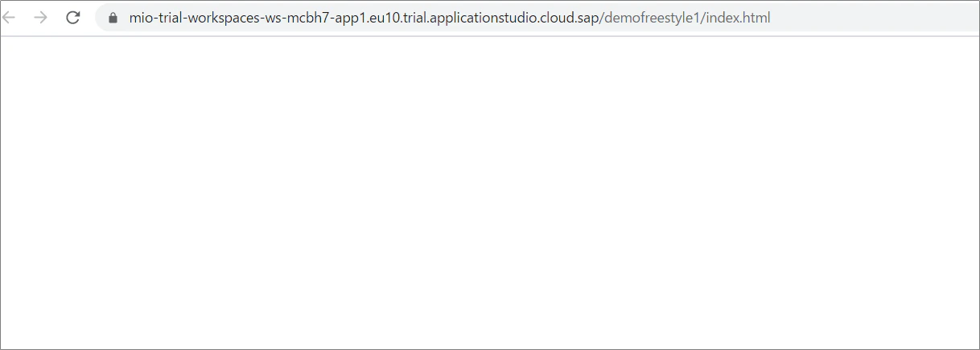Select the URL in the address bar
Image resolution: width=980 pixels, height=350 pixels.
click(x=450, y=18)
